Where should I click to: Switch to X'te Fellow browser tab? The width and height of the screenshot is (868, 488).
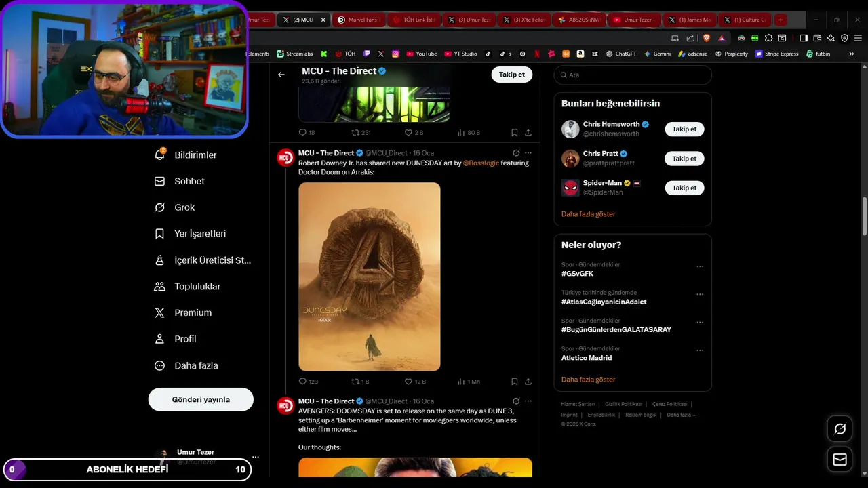coord(524,20)
